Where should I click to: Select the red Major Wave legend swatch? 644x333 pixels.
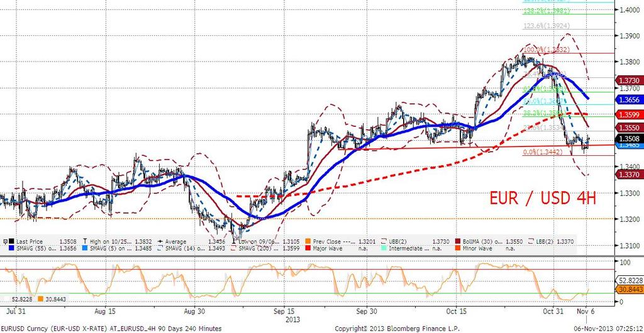(308, 248)
